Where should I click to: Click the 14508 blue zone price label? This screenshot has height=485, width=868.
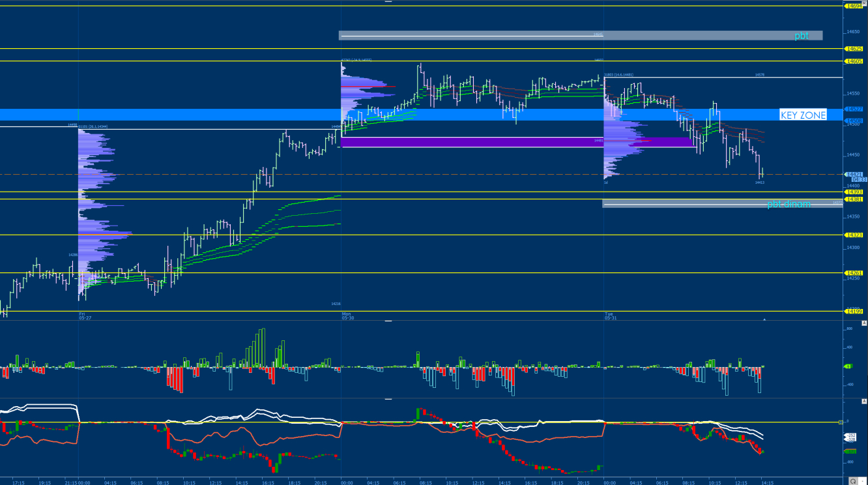[x=854, y=121]
